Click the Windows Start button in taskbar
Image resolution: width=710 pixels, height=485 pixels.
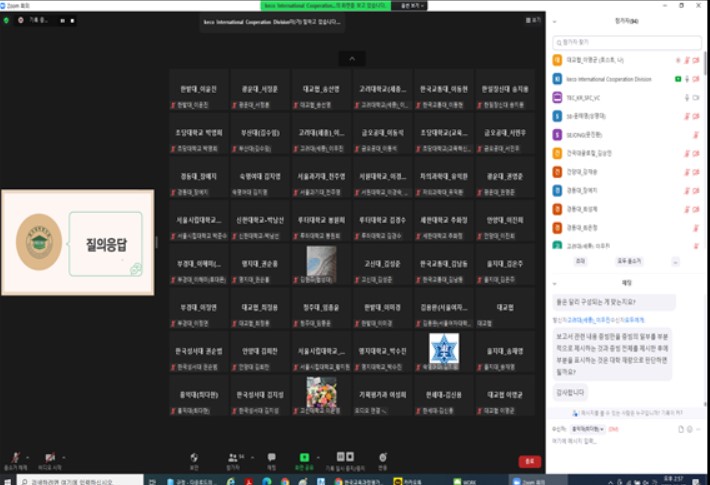7,479
